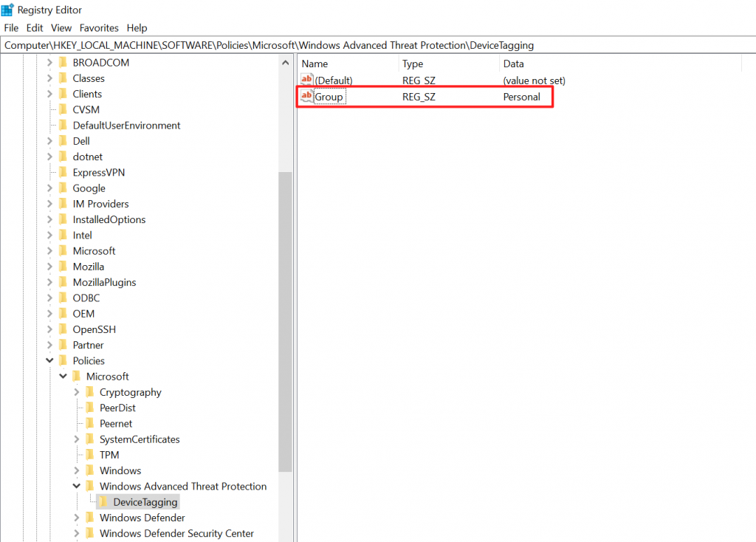Expand the Google registry key
756x542 pixels.
pos(49,188)
